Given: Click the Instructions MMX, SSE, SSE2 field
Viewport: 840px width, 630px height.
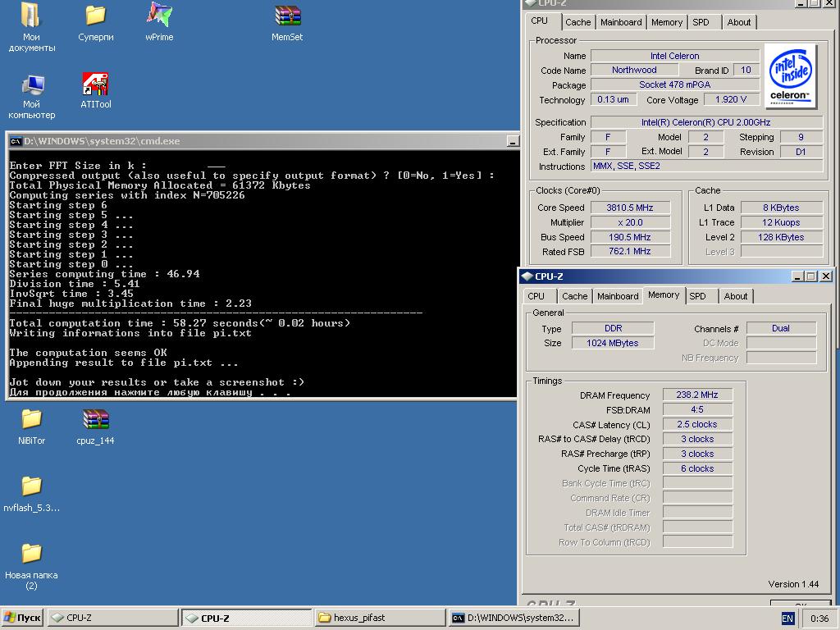Looking at the screenshot, I should (706, 166).
